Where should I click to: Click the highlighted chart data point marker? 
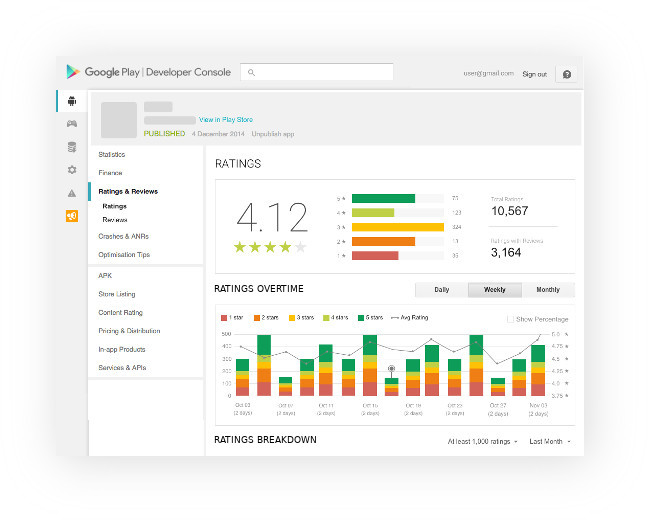tap(391, 368)
